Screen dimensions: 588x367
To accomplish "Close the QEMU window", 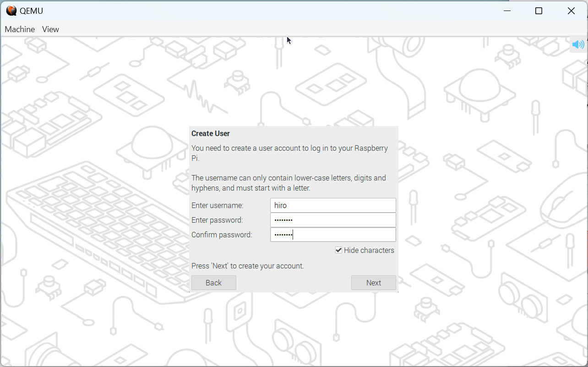I will click(571, 11).
